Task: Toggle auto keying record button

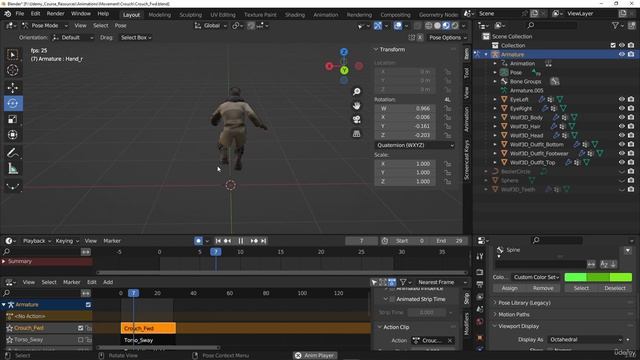Action: pos(198,241)
